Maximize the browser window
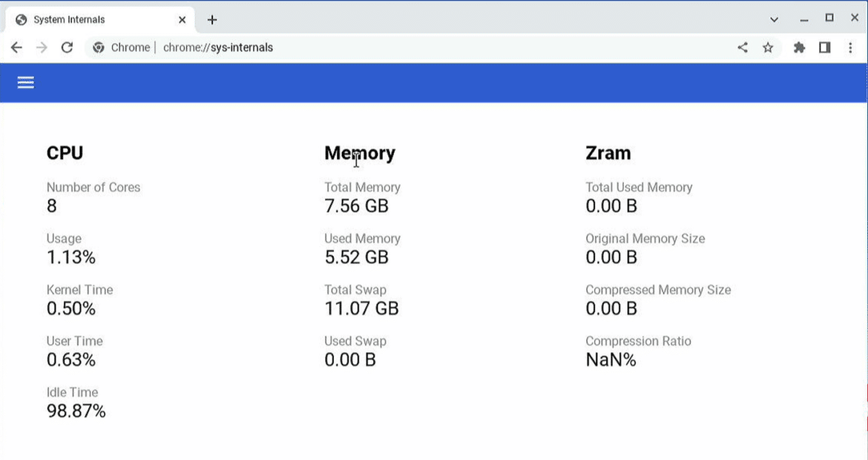This screenshot has height=460, width=868. 829,19
